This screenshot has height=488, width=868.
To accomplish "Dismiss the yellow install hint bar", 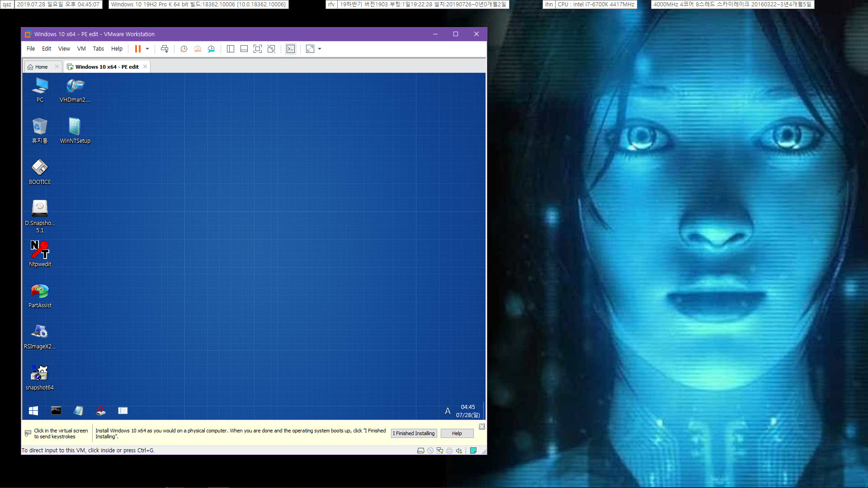I will [x=482, y=427].
